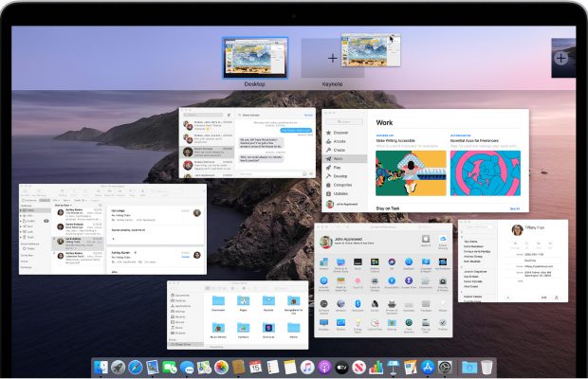Open Finder from the Dock
Image resolution: width=588 pixels, height=379 pixels.
pyautogui.click(x=100, y=367)
